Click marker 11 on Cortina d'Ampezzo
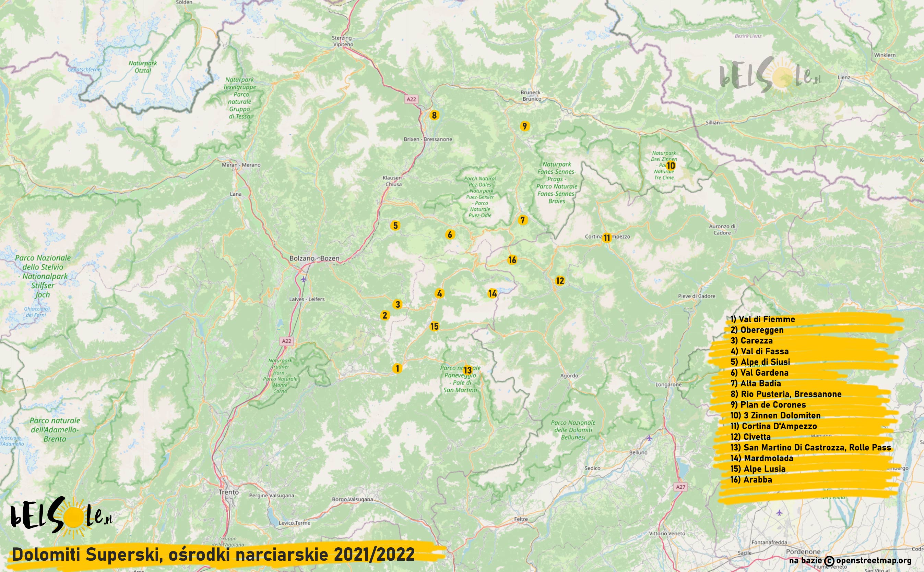Viewport: 924px width, 572px height. click(607, 238)
